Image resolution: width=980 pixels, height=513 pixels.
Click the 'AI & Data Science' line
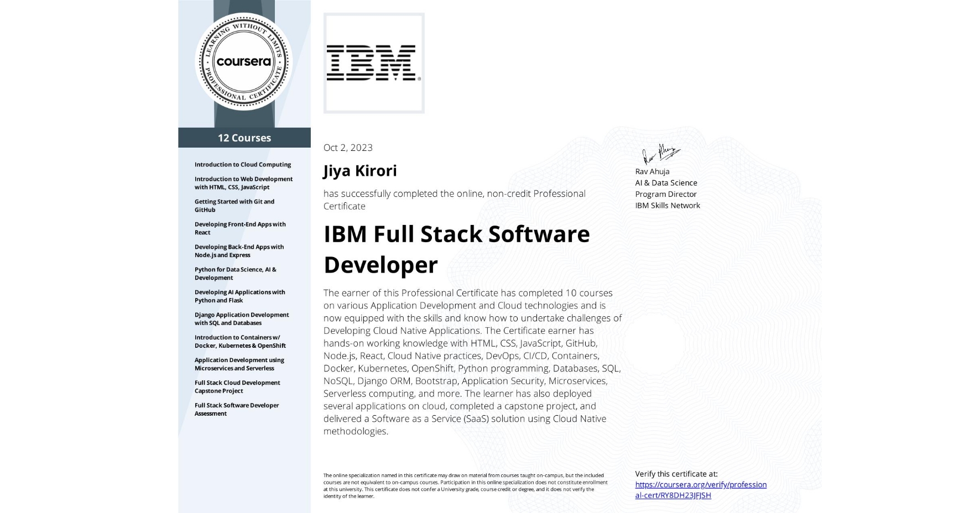coord(666,183)
